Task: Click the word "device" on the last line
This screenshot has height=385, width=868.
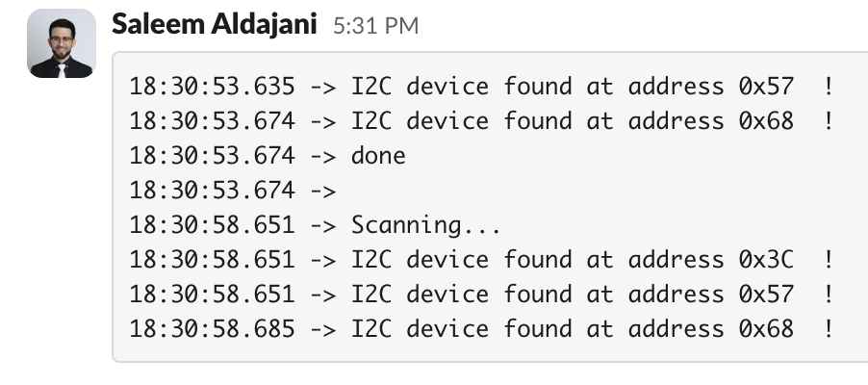Action: coord(447,329)
